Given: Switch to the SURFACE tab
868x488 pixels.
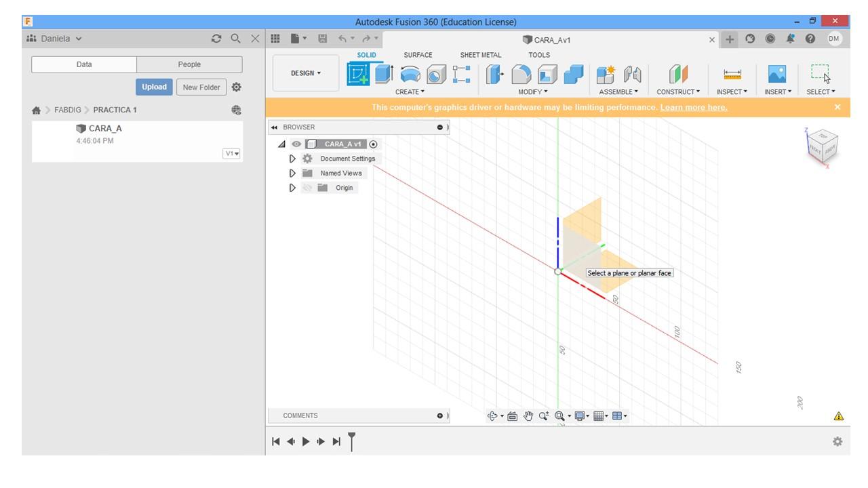Looking at the screenshot, I should pos(418,55).
